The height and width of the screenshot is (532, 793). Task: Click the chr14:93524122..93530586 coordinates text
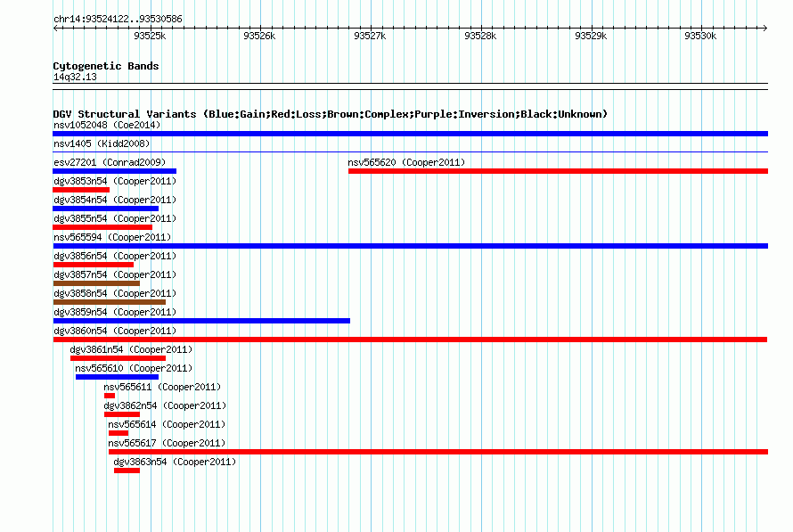point(118,19)
